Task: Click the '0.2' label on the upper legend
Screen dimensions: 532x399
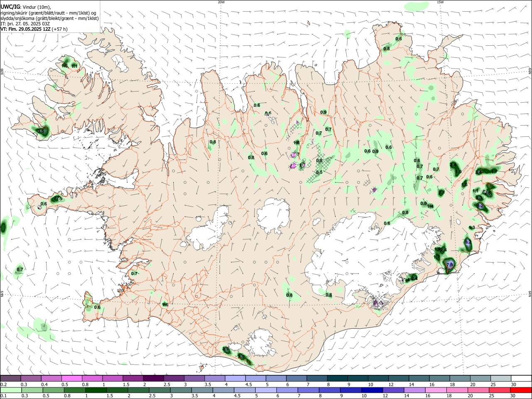Action: click(3, 384)
